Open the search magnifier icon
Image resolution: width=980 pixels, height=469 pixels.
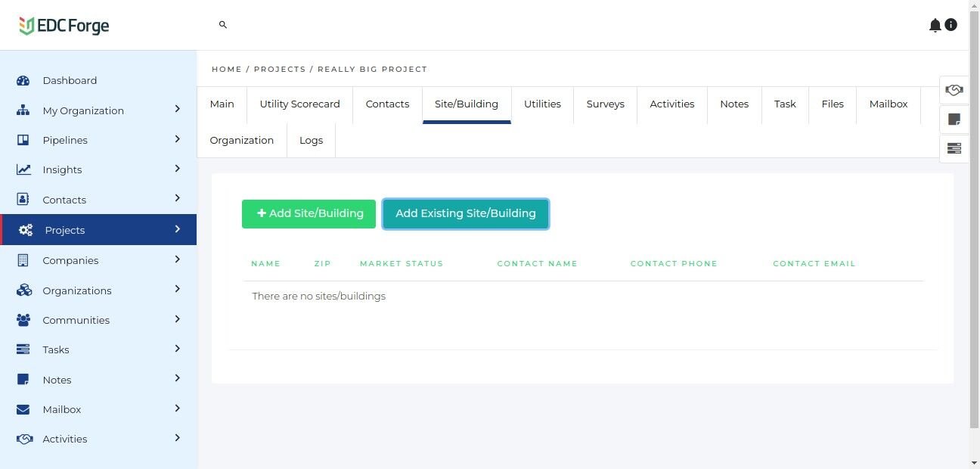point(223,25)
